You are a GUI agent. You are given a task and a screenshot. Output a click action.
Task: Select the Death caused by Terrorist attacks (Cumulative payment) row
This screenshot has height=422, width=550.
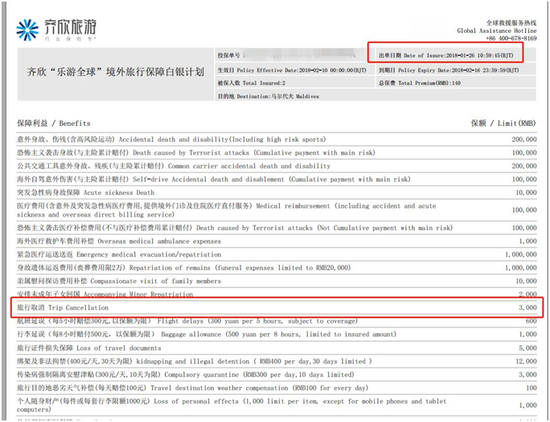[277, 153]
